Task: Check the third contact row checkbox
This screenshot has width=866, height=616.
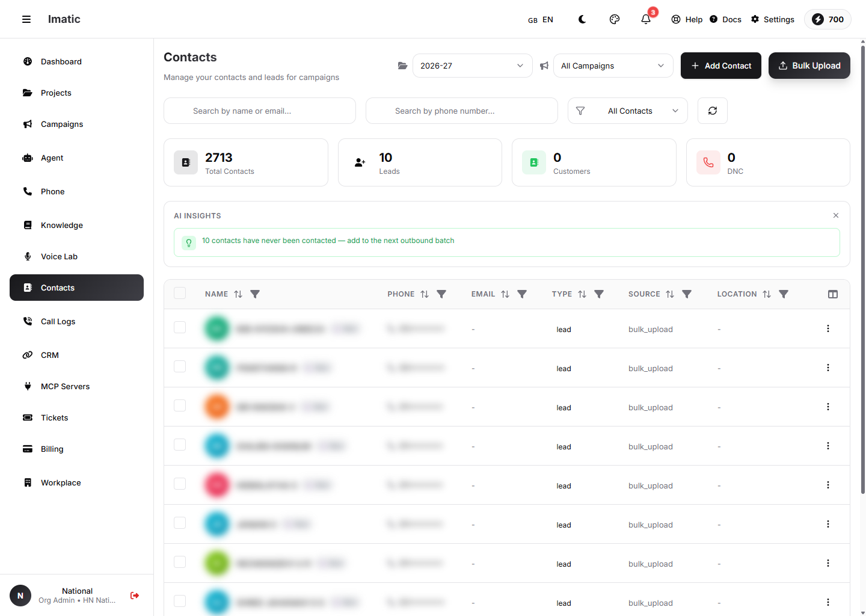Action: coord(180,405)
